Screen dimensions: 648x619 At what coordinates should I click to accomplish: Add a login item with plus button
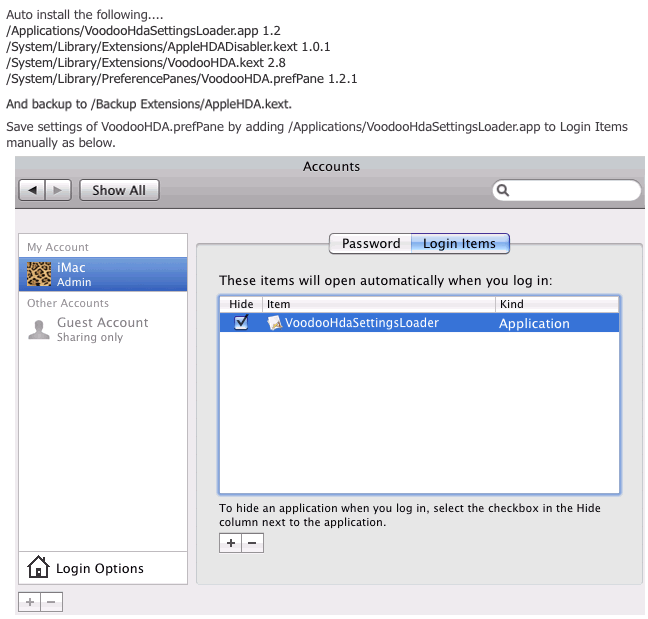click(231, 543)
